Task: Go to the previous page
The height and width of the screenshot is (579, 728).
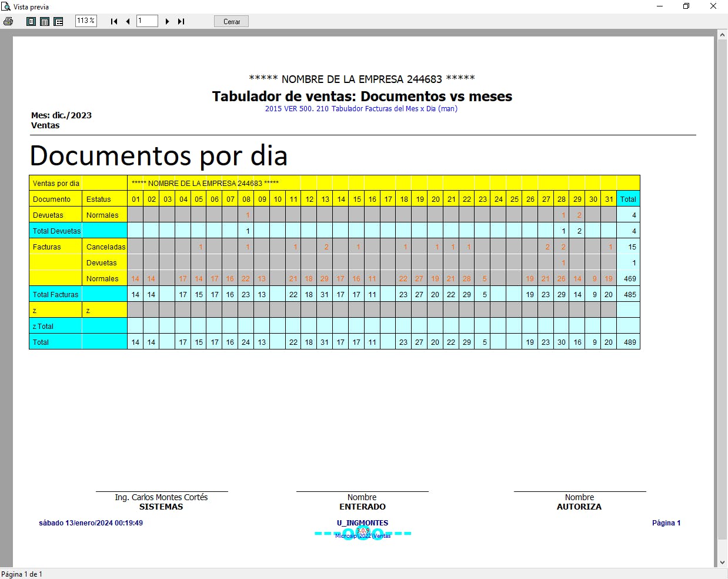Action: click(x=128, y=21)
